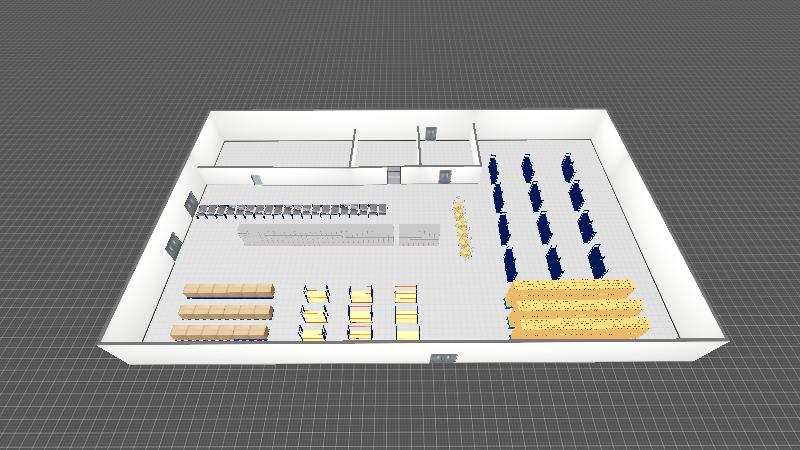Image resolution: width=800 pixels, height=450 pixels.
Task: Click the row of gray workstations
Action: pos(292,211)
